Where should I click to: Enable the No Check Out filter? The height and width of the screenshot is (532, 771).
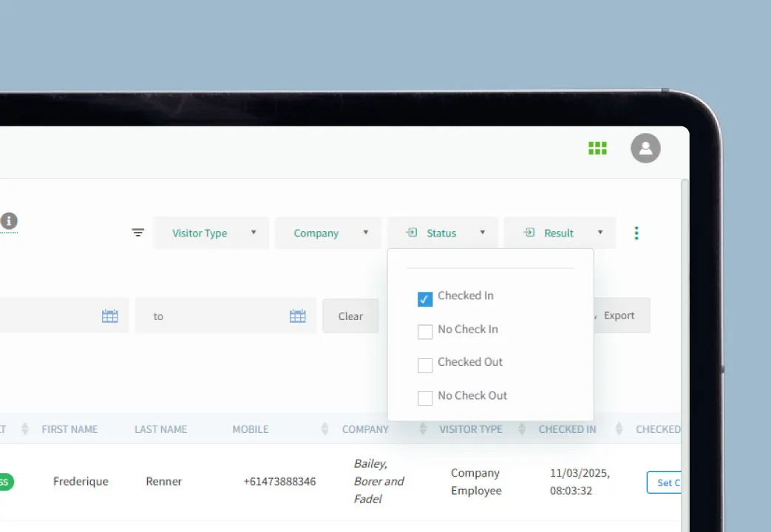425,398
